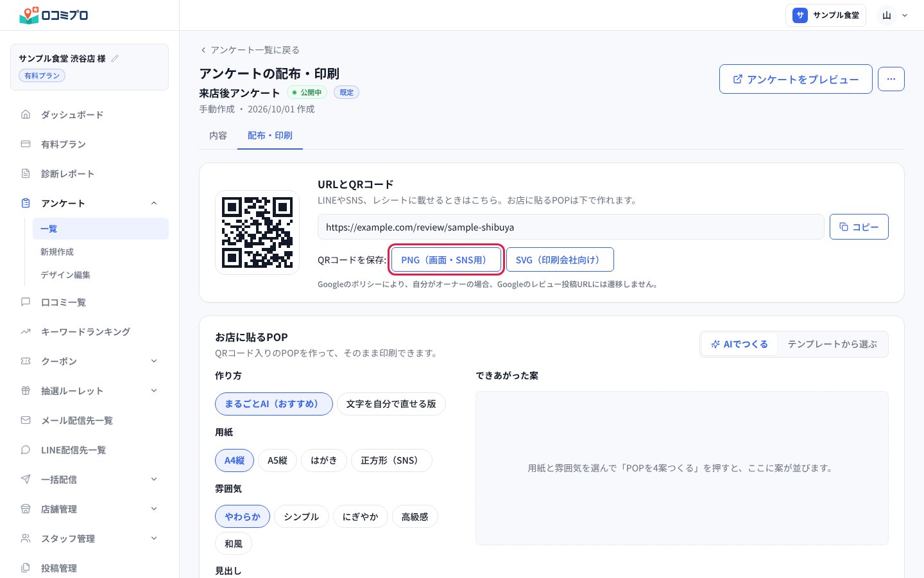Image resolution: width=924 pixels, height=578 pixels.
Task: Open the 山 user account dropdown
Action: coord(894,15)
